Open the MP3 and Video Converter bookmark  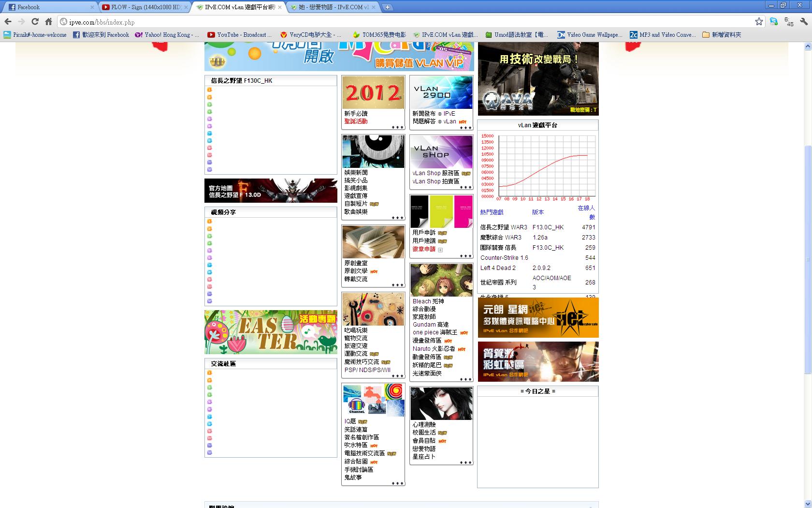point(663,35)
